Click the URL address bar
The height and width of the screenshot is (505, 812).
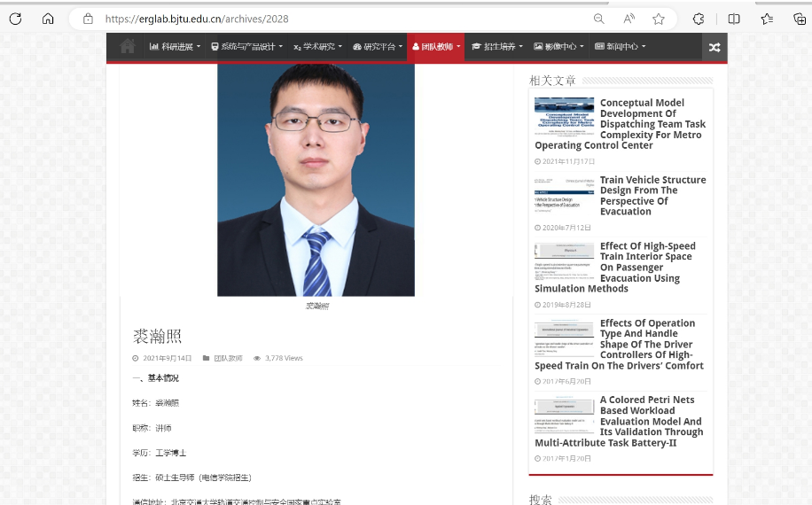(x=337, y=19)
